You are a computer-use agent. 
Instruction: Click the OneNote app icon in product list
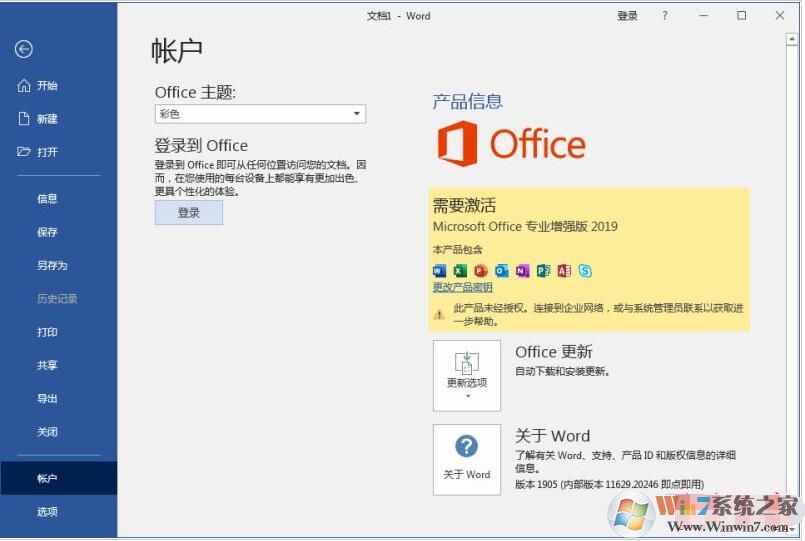point(522,270)
